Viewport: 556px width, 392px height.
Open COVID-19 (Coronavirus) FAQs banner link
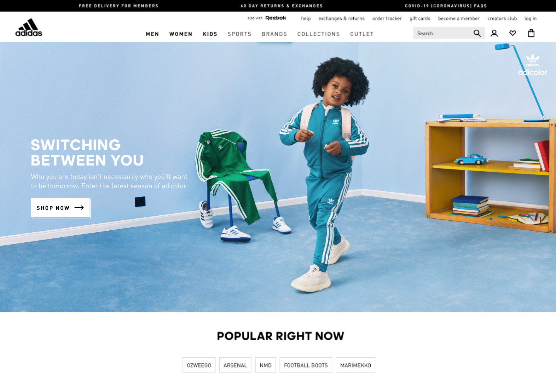pos(446,6)
